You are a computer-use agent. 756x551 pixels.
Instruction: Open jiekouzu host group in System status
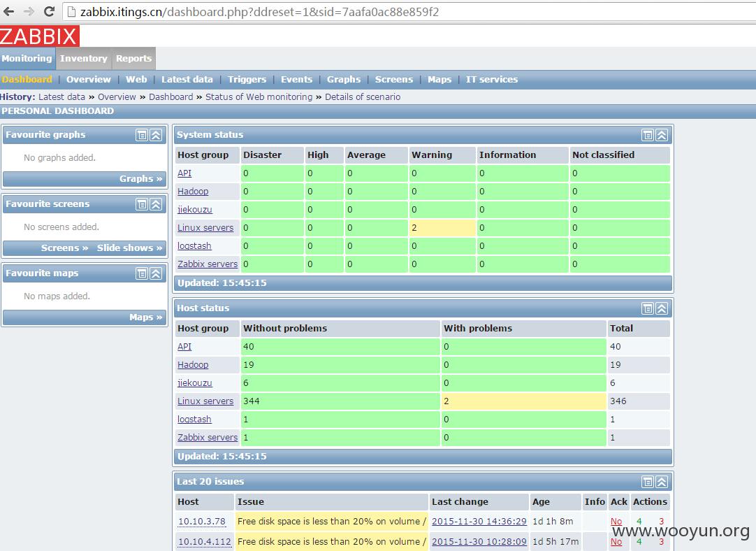click(x=195, y=210)
